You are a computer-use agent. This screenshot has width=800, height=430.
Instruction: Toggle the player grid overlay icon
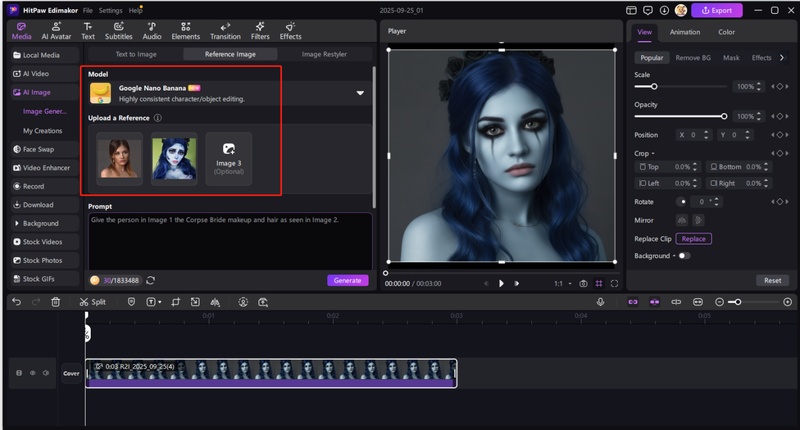coord(599,284)
